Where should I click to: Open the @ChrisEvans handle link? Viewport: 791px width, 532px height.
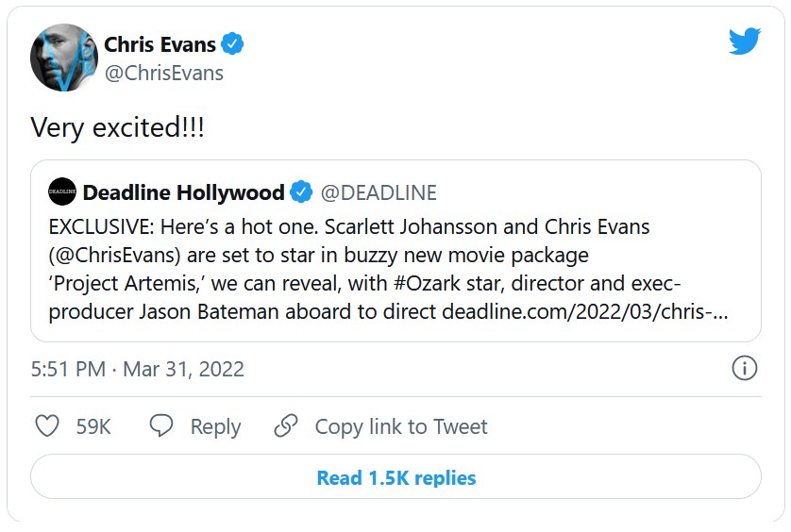pos(163,74)
